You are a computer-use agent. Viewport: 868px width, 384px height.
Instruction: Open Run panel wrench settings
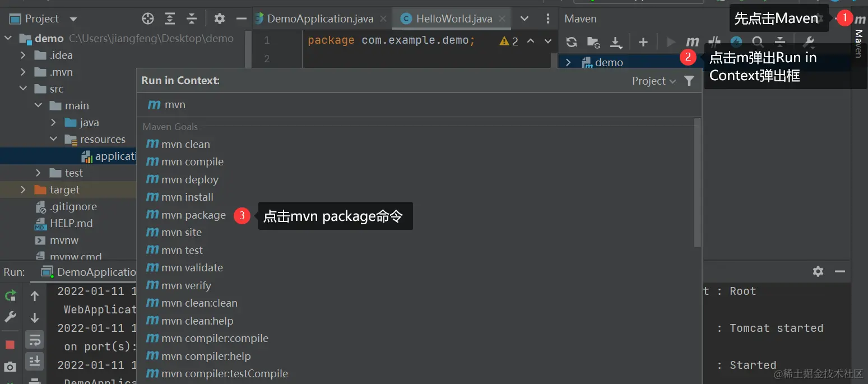pos(10,317)
